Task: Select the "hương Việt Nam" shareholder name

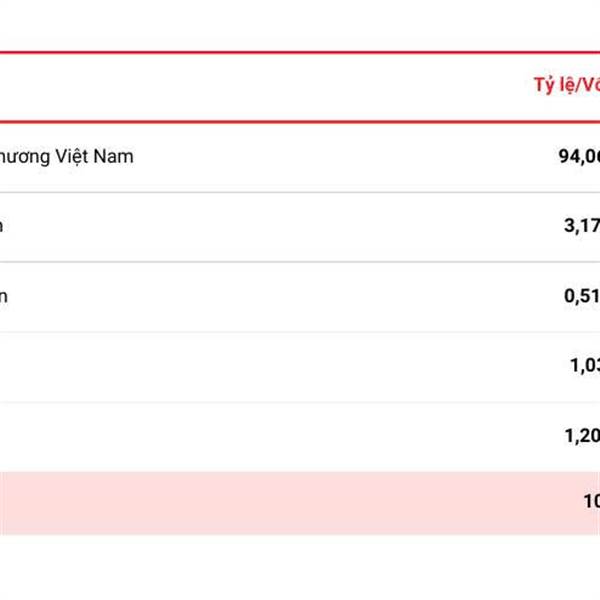Action: 66,157
